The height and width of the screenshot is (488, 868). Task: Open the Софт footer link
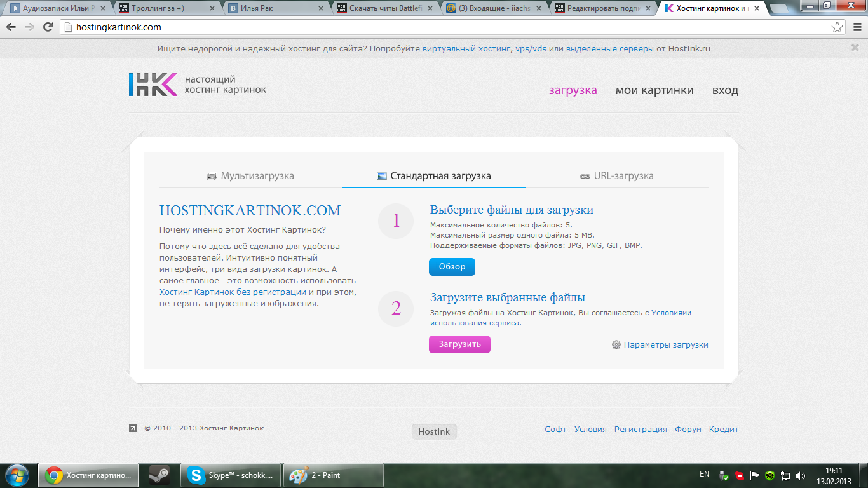click(x=555, y=429)
